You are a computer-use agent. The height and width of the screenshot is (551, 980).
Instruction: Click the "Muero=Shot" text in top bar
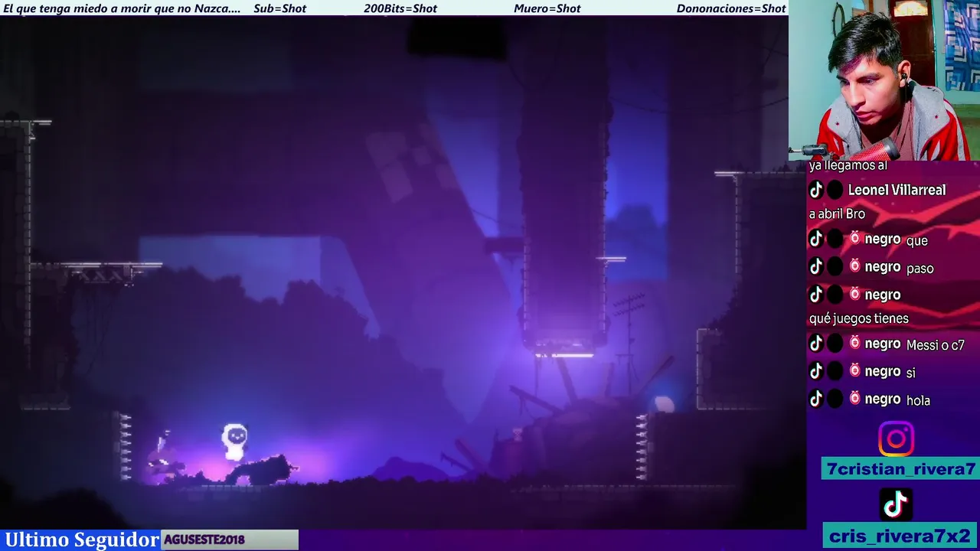(x=547, y=8)
